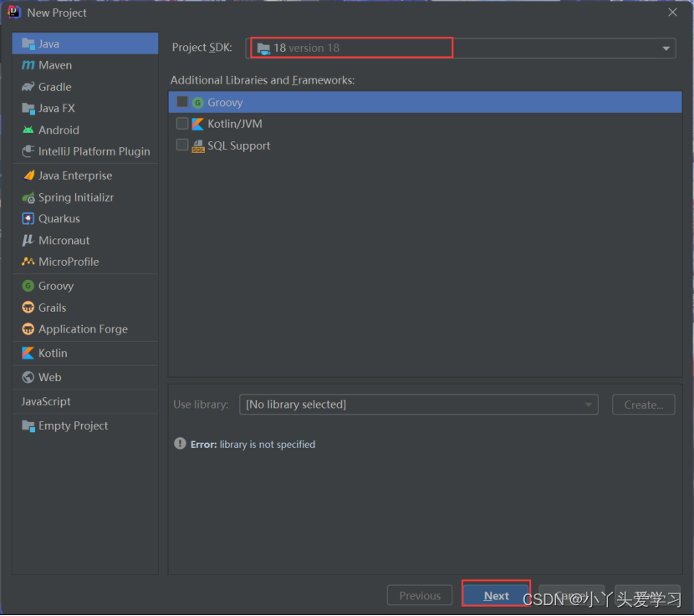Close the New Project dialog
The height and width of the screenshot is (616, 694).
[672, 13]
